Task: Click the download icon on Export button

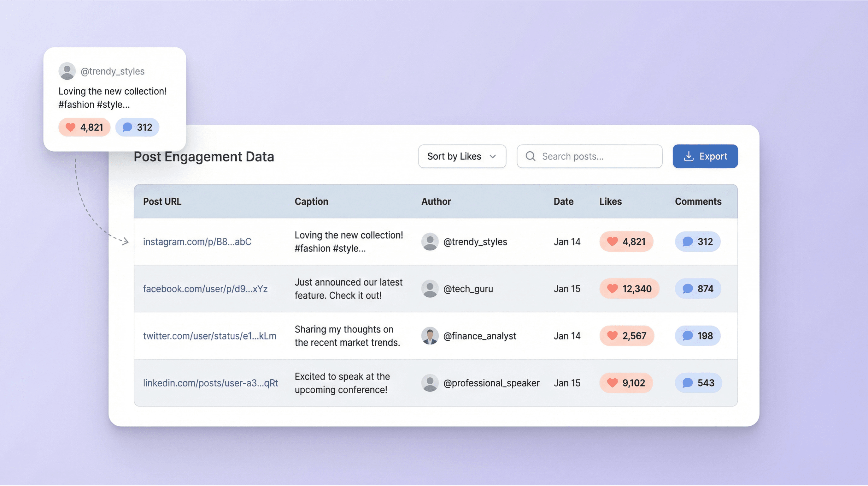Action: [x=689, y=156]
